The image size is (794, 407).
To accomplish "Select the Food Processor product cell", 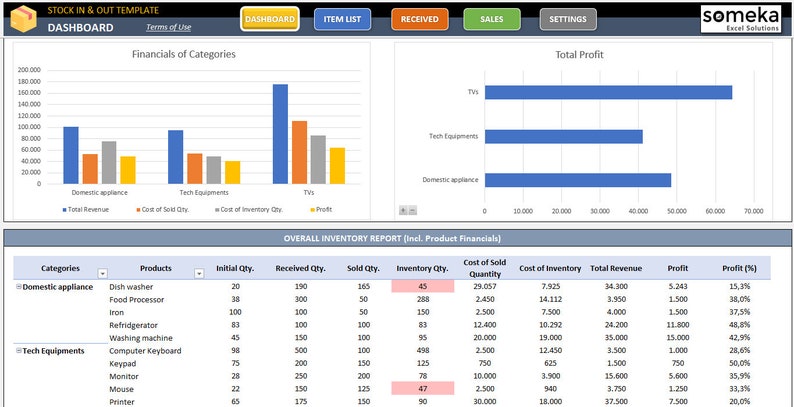I will tap(137, 300).
